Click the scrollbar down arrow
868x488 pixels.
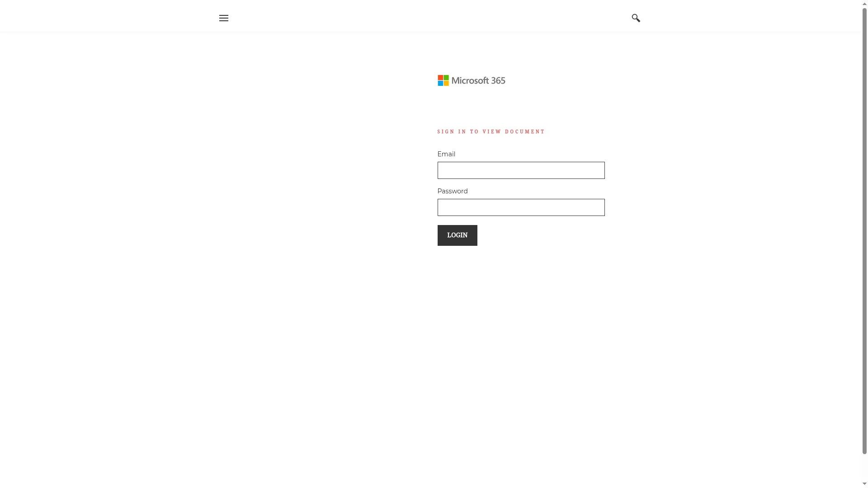[864, 484]
